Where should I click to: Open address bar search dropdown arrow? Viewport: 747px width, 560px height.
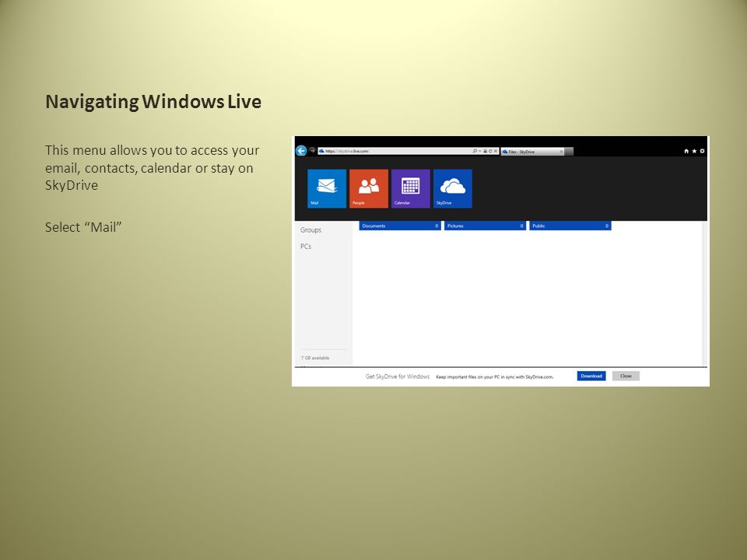point(480,151)
